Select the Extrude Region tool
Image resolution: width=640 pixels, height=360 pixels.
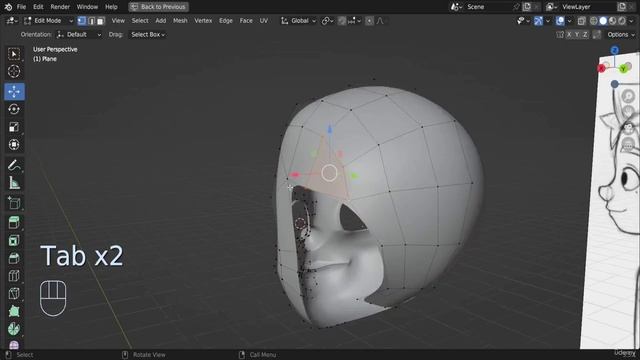click(x=14, y=222)
